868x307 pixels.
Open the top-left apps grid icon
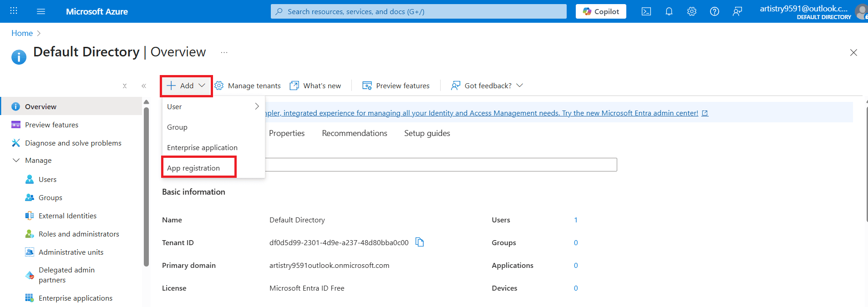14,11
